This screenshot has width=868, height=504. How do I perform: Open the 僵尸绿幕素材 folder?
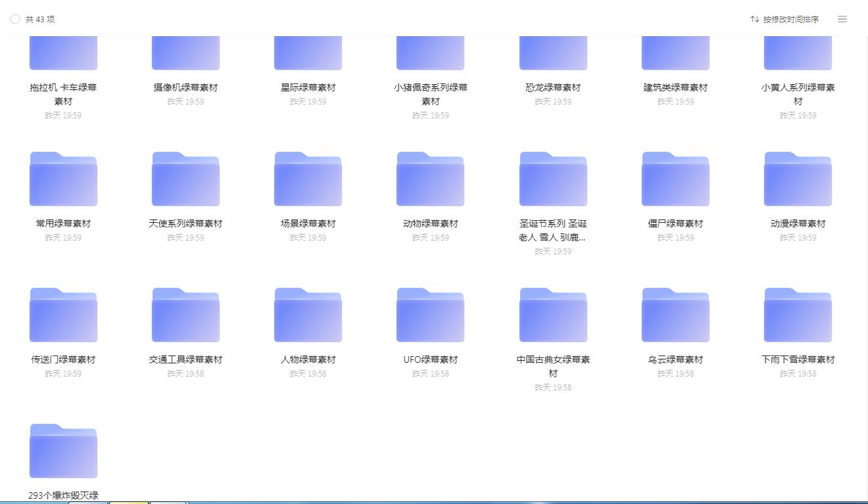coord(675,178)
